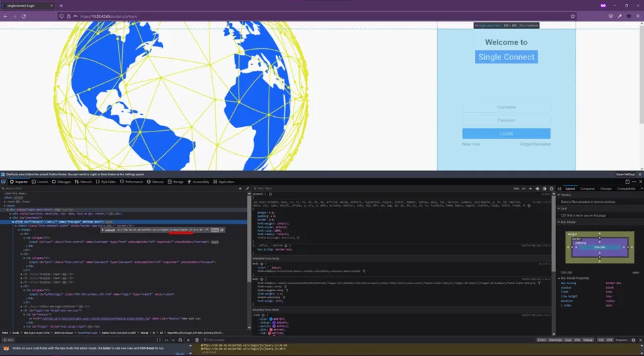
Task: Select the Layout sidebar tab
Action: coord(570,188)
